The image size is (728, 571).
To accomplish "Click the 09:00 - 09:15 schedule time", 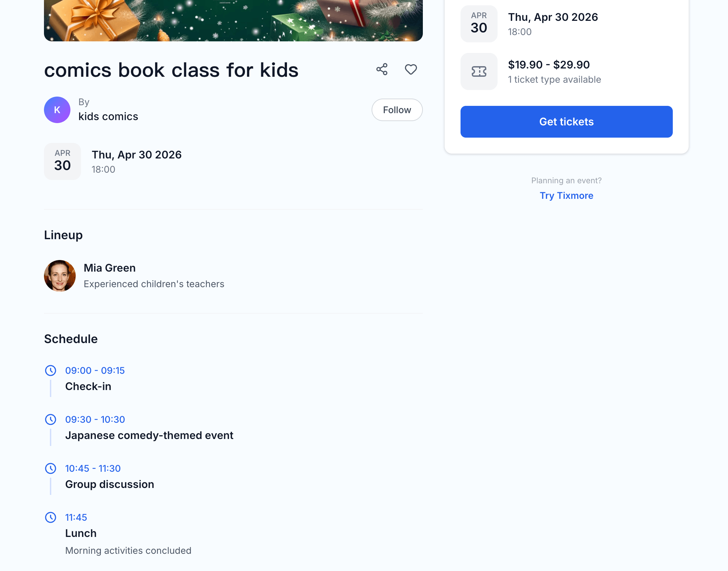I will 95,371.
